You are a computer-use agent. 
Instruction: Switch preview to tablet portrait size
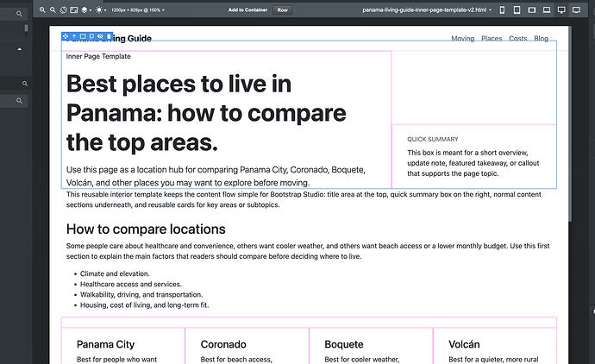coord(517,9)
